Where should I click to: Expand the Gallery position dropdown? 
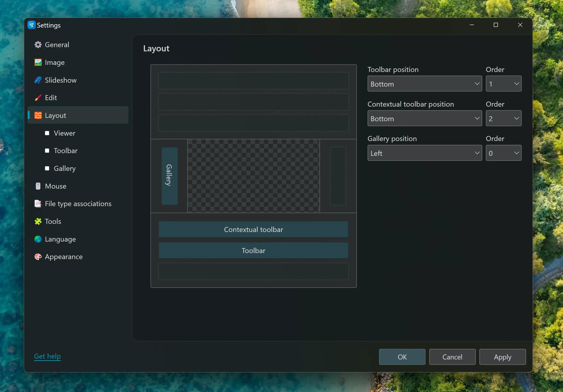click(x=424, y=153)
